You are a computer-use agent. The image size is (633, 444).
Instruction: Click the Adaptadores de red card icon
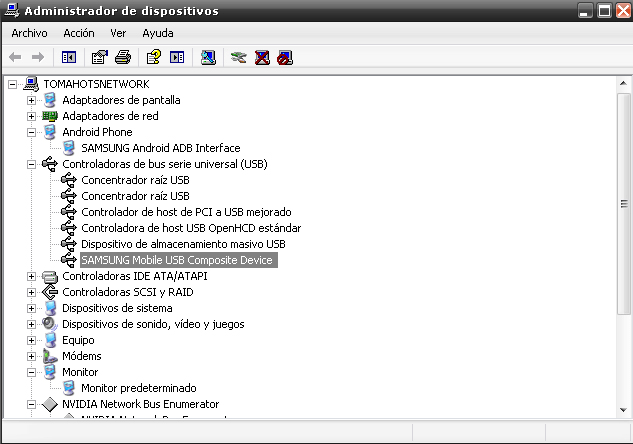tap(50, 116)
